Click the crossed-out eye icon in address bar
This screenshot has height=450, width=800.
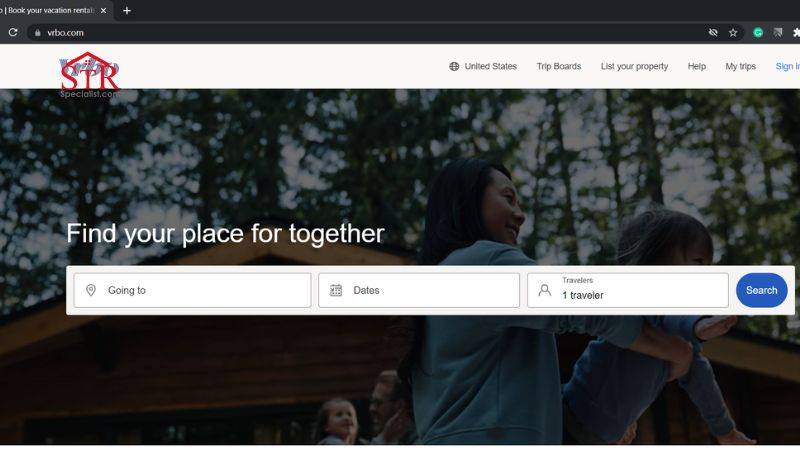713,32
